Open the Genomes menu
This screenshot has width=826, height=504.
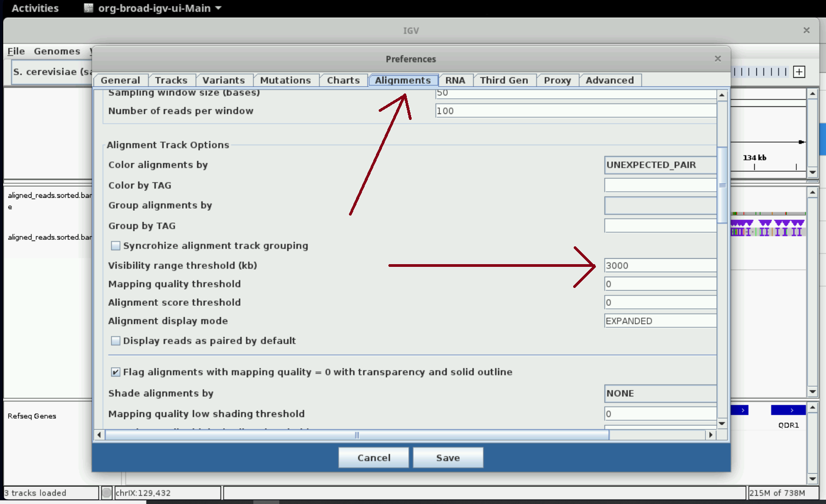pyautogui.click(x=57, y=51)
